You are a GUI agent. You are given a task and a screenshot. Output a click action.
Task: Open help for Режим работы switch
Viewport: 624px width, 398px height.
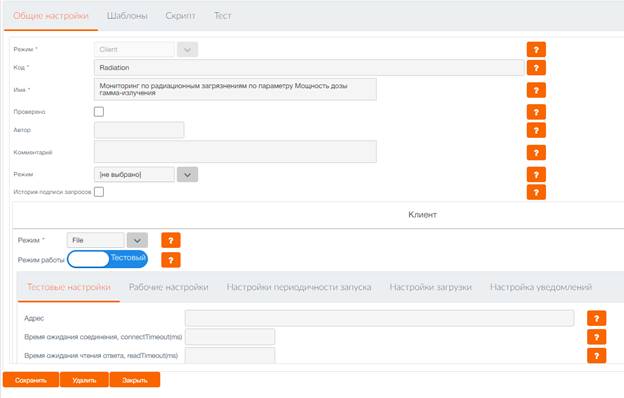[171, 260]
